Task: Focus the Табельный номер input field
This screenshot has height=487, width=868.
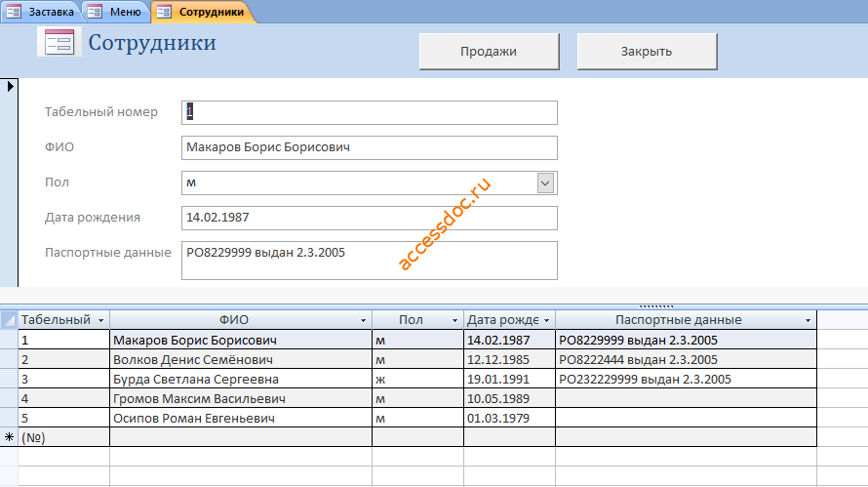Action: (370, 112)
